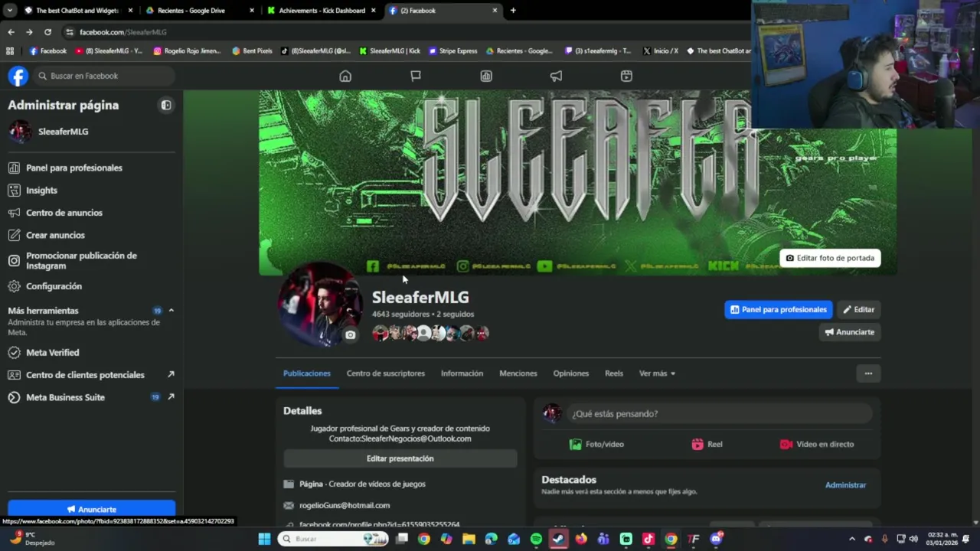Click the Buscar en Facebook search field
The height and width of the screenshot is (551, 980).
coord(103,76)
